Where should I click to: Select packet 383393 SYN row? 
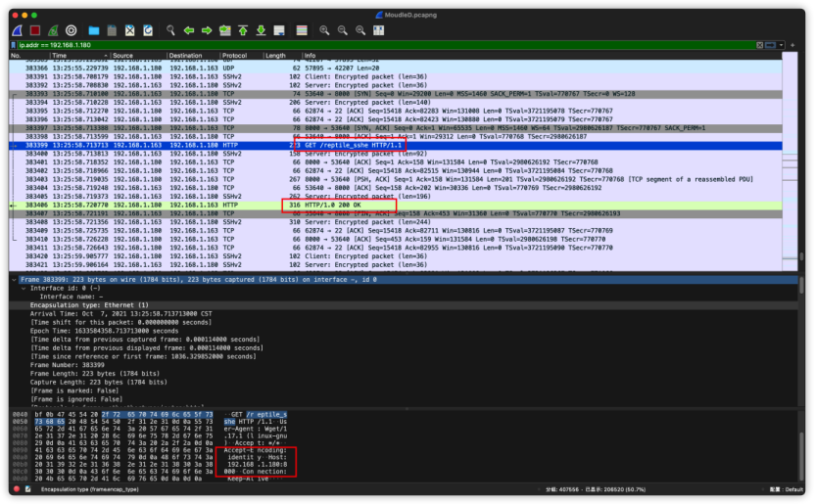pos(396,94)
